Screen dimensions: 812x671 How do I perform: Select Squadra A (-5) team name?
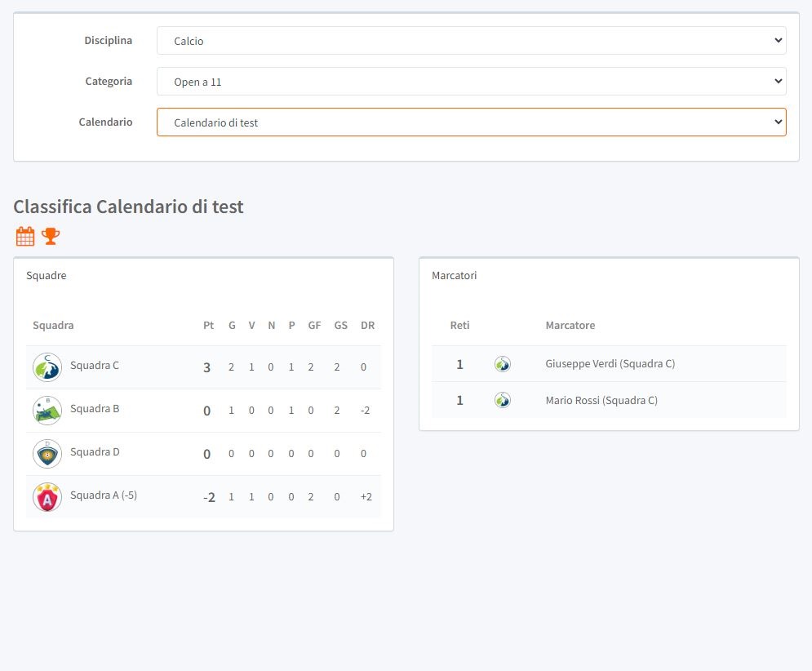coord(104,495)
